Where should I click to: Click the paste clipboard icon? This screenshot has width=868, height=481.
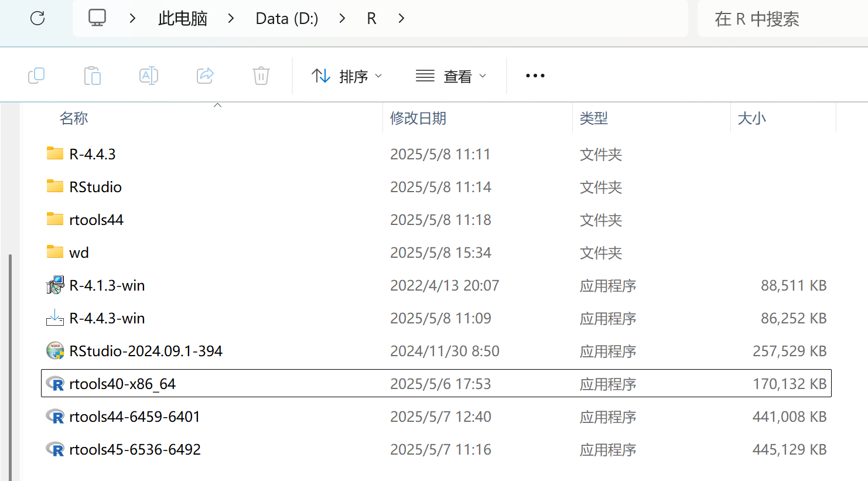point(93,76)
